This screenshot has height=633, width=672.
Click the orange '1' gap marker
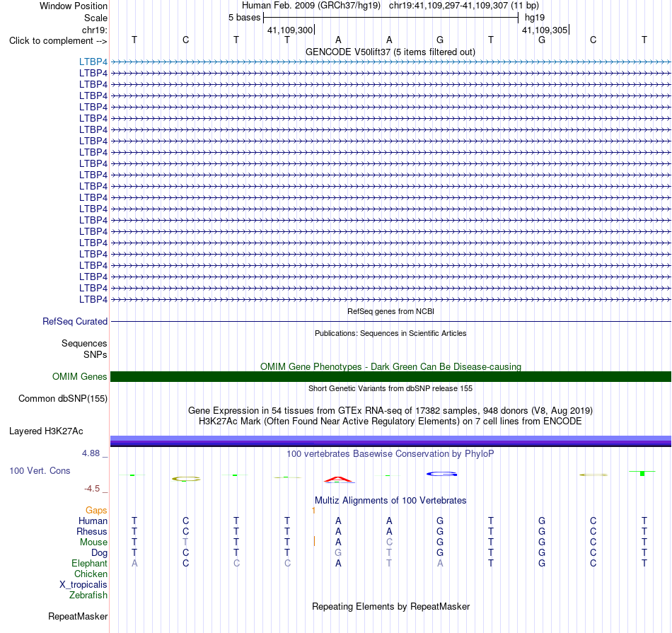pyautogui.click(x=313, y=511)
